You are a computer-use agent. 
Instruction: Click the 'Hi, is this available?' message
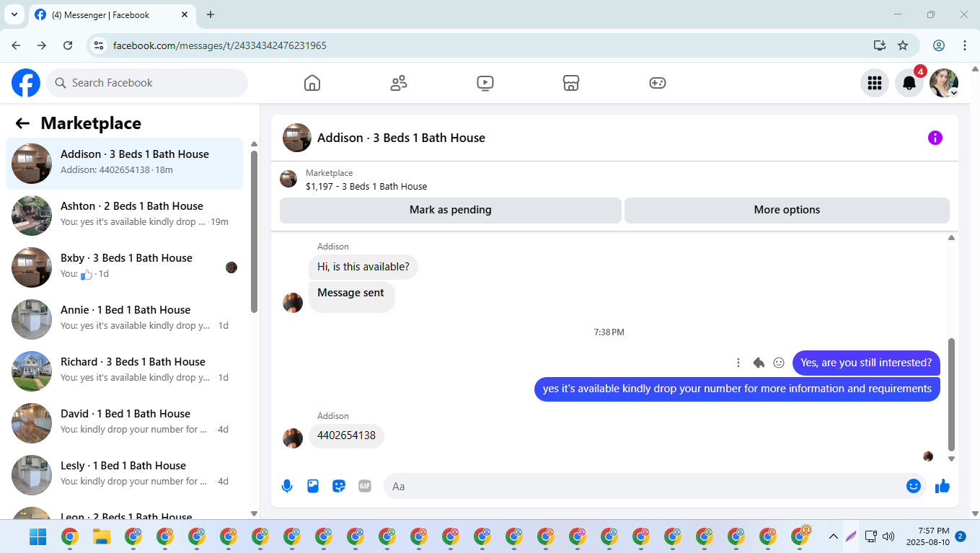point(363,267)
